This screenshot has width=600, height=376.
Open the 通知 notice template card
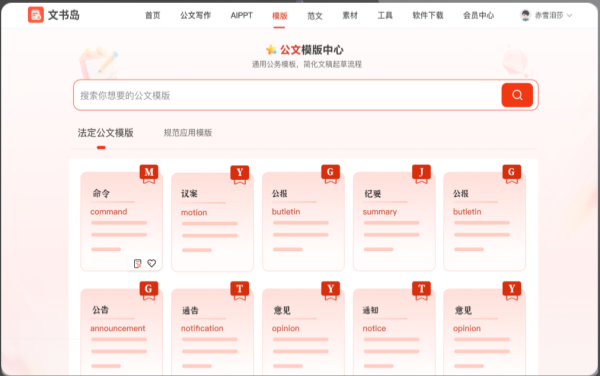394,332
